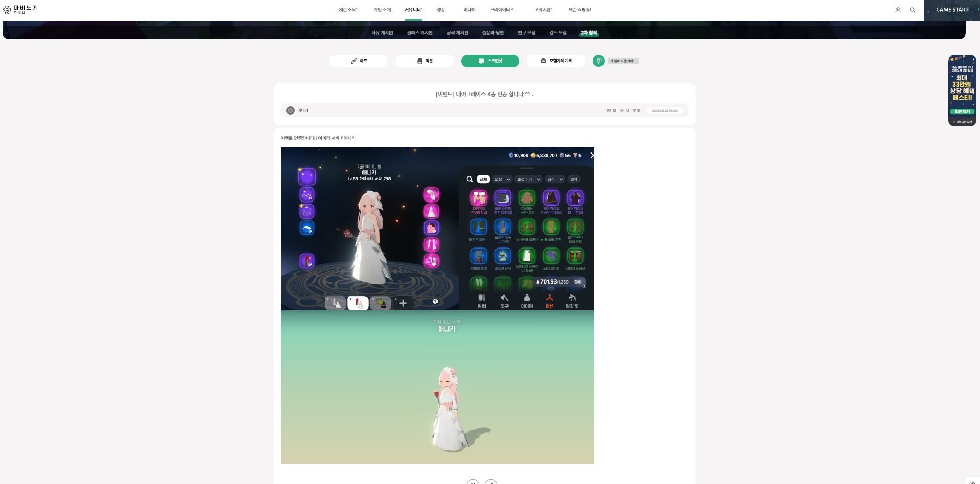Click the inventory search magnifier in the game screenshot
The image size is (980, 484).
point(469,179)
